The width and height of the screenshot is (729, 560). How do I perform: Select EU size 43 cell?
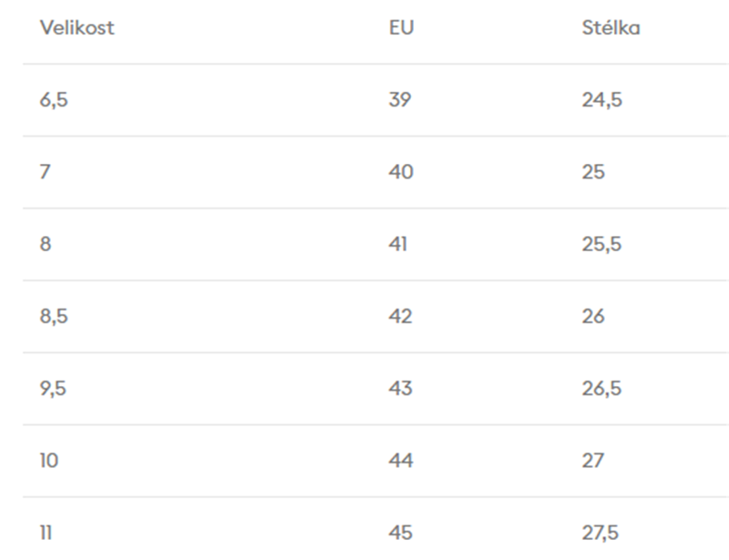(400, 389)
